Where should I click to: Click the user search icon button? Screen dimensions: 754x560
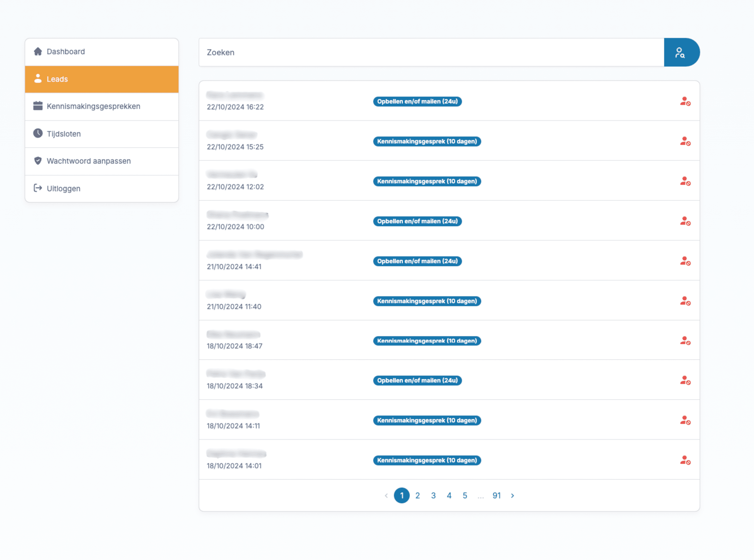[682, 52]
